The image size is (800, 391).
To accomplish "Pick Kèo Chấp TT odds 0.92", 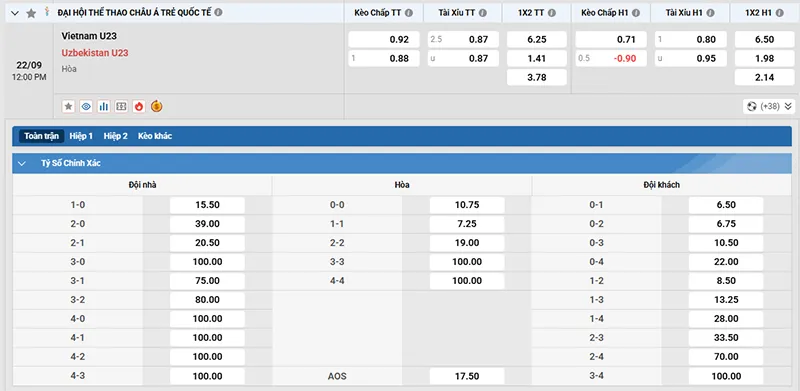I will point(384,39).
